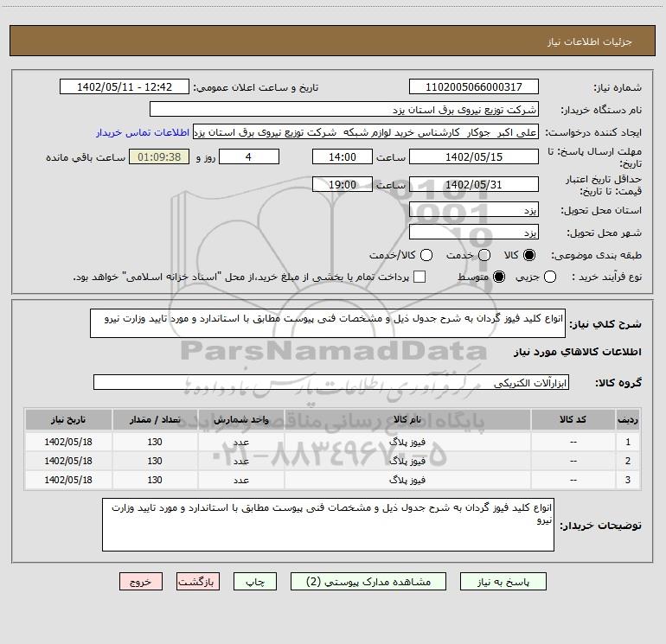Toggle the اسناد خزانه اسلامی payment checkbox
The height and width of the screenshot is (644, 666).
click(x=419, y=277)
